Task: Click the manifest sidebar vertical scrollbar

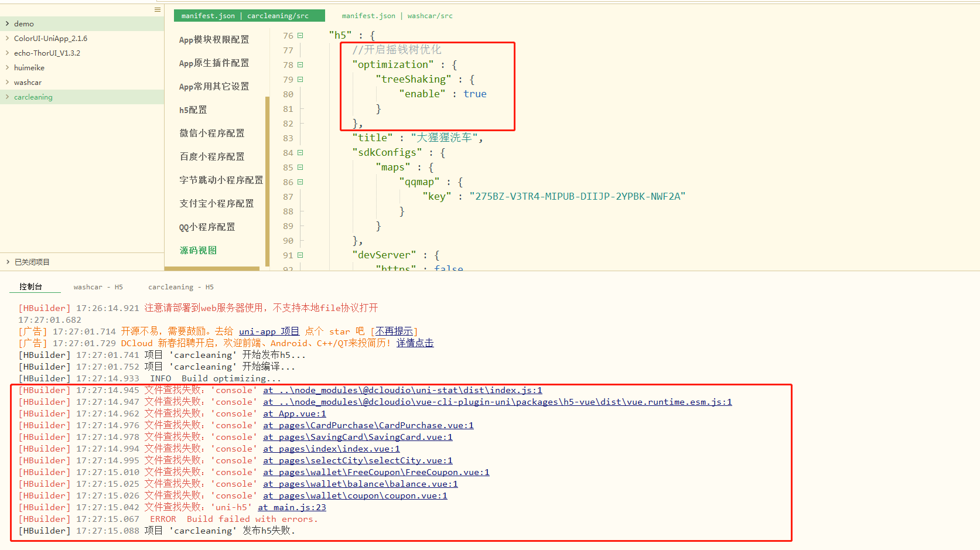Action: click(268, 182)
